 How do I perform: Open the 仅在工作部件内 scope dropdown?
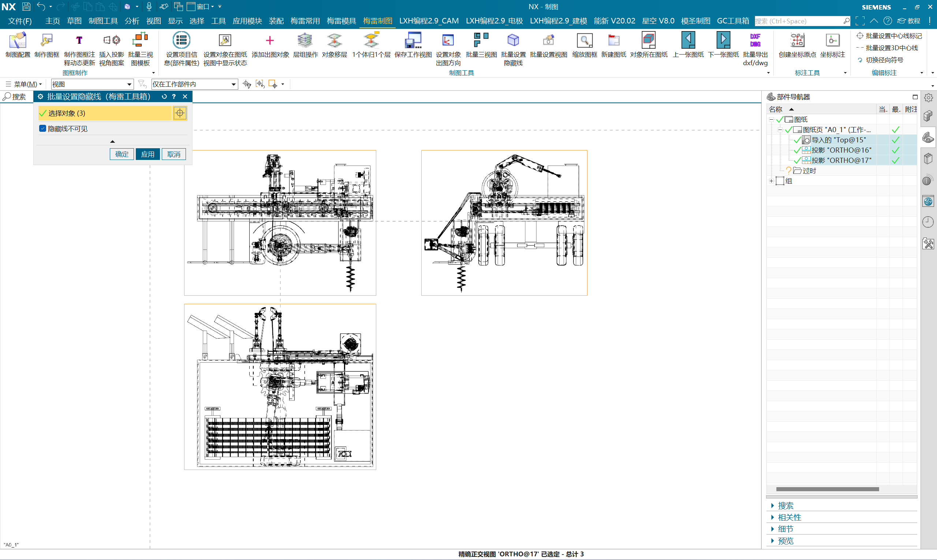coord(194,84)
